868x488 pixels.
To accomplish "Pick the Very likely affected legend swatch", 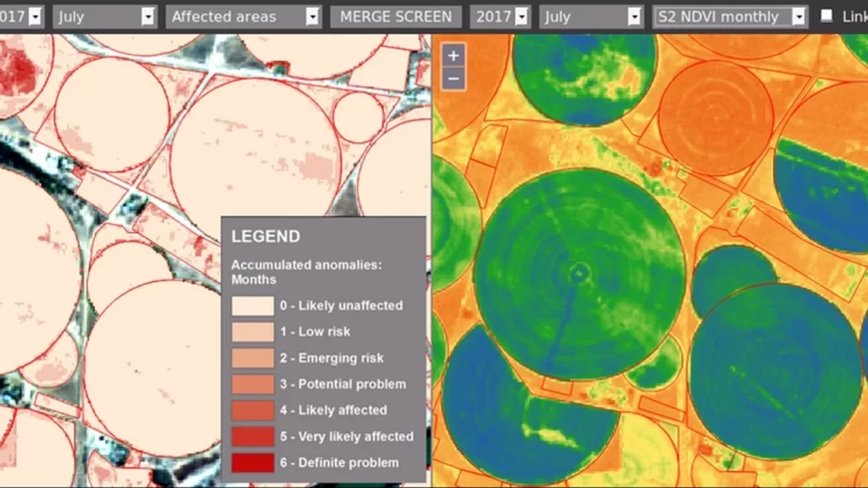I will (253, 437).
